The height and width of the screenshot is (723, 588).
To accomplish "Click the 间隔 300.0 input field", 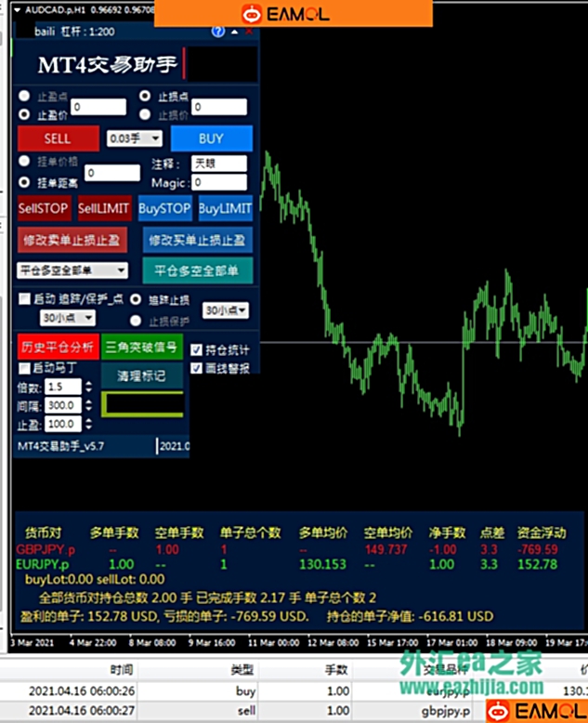I will tap(63, 405).
